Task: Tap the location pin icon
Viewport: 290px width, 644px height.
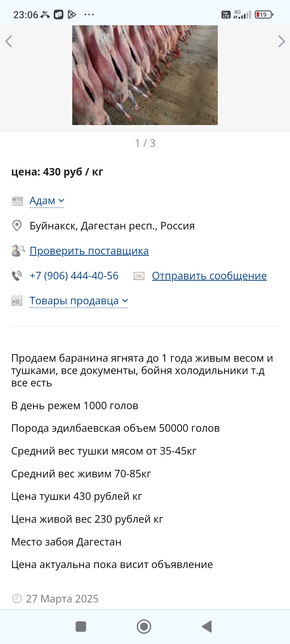Action: 17,226
